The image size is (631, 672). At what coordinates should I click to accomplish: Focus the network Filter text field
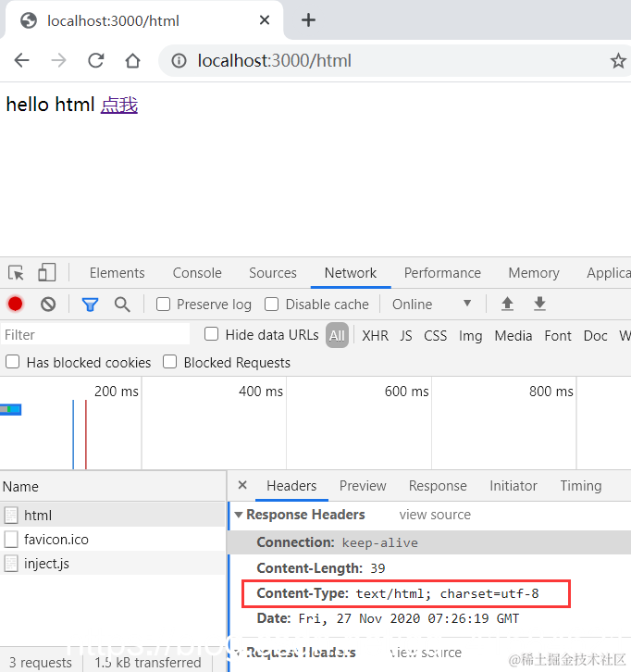[95, 335]
